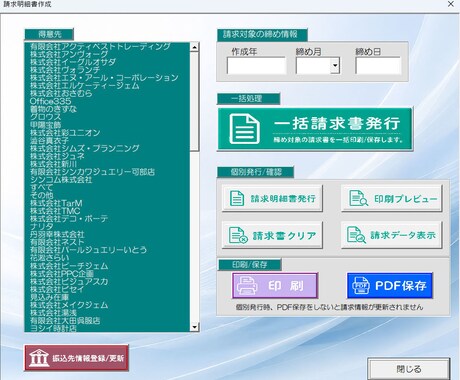The image size is (460, 380).
Task: Select 株式会社エヌ・アール・コーポレーション row
Action: [x=107, y=78]
